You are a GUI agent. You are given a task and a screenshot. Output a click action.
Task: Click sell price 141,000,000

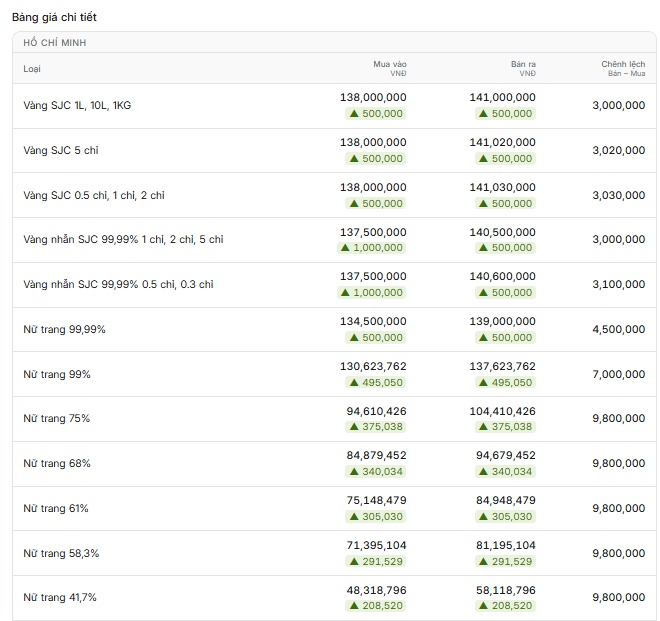tap(503, 97)
